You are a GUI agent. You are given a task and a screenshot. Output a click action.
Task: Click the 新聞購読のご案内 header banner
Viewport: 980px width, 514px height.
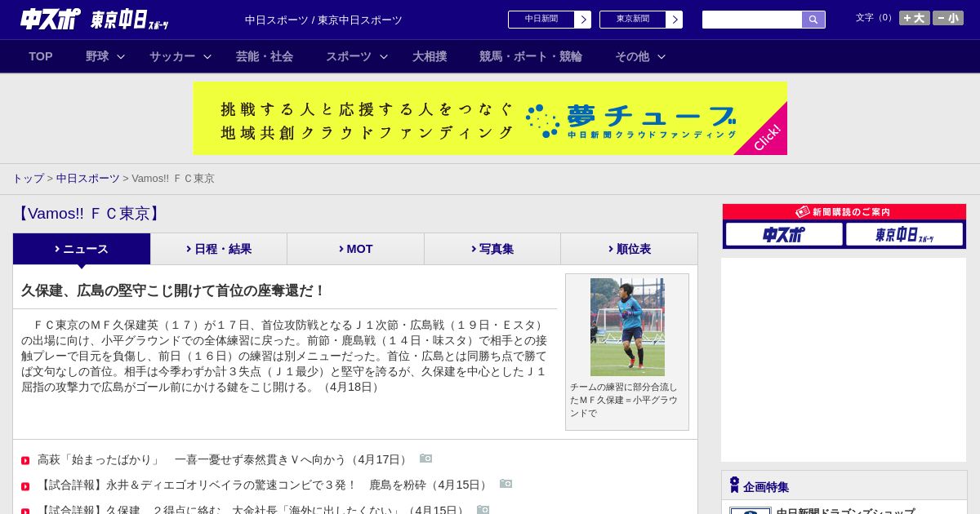[x=844, y=212]
